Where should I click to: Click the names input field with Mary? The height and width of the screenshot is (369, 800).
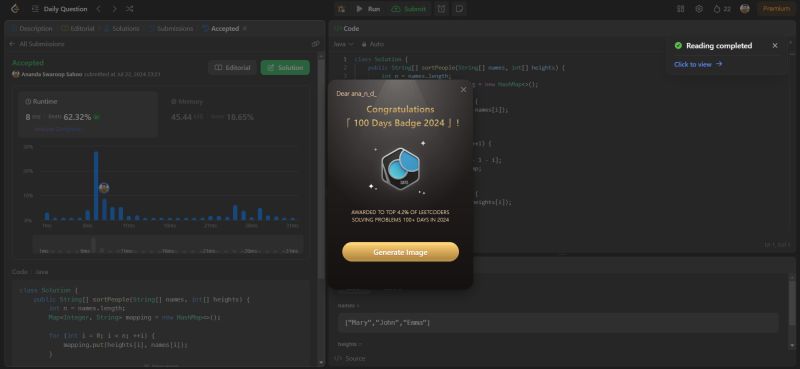point(558,323)
